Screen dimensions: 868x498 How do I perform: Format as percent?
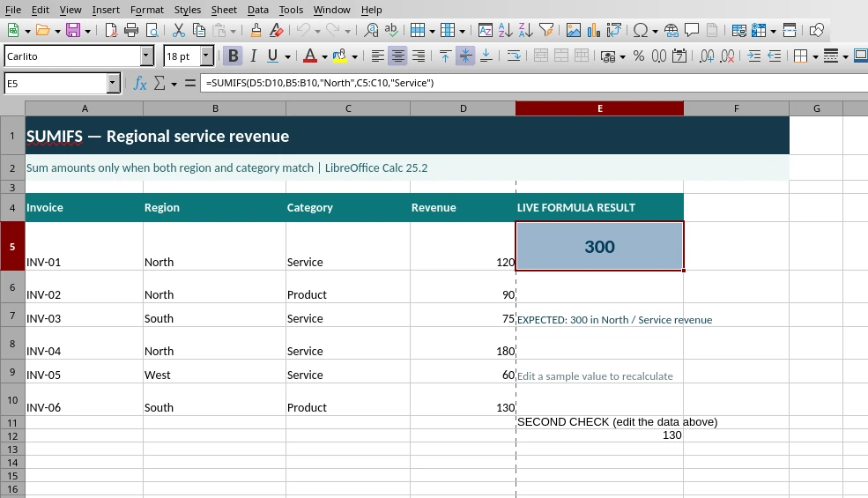639,56
